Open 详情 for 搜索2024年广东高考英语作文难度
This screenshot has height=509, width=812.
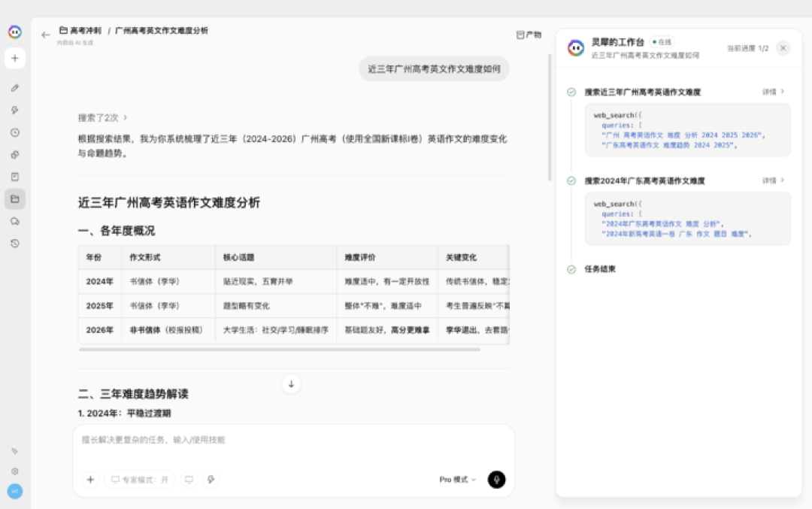(773, 180)
